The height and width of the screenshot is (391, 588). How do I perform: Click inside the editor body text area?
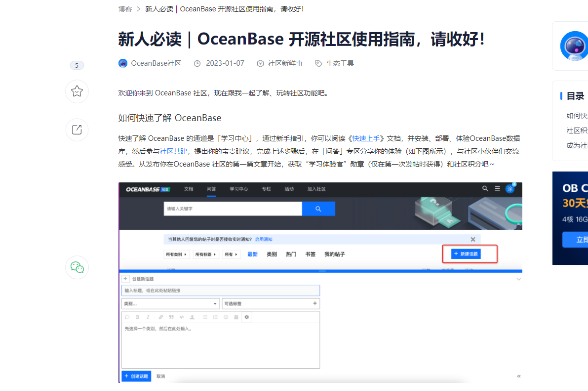pyautogui.click(x=221, y=346)
